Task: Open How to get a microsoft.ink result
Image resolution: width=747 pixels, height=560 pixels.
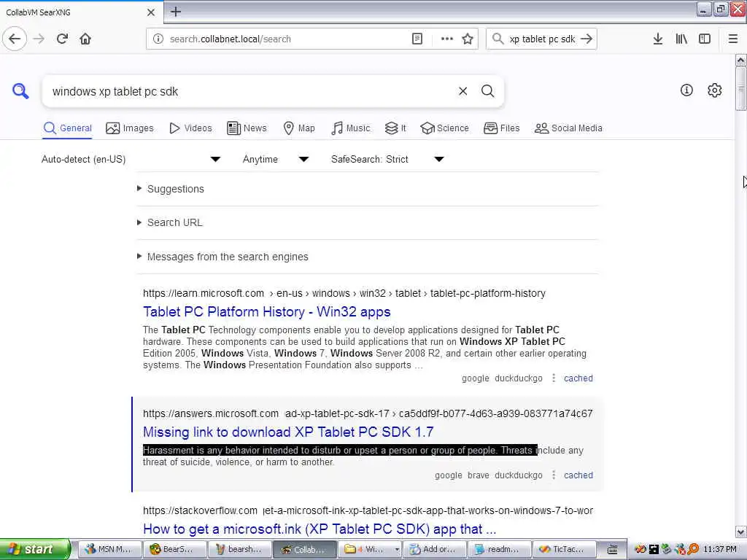Action: pos(320,529)
